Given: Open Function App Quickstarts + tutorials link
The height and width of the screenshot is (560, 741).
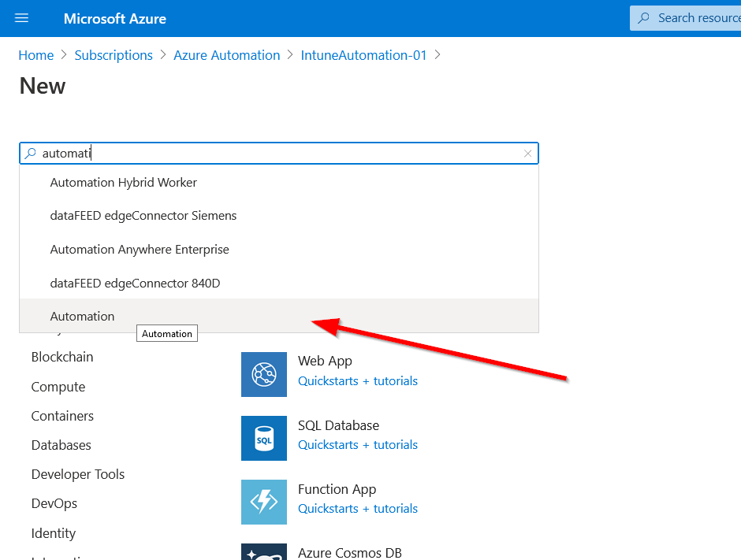Looking at the screenshot, I should (358, 509).
